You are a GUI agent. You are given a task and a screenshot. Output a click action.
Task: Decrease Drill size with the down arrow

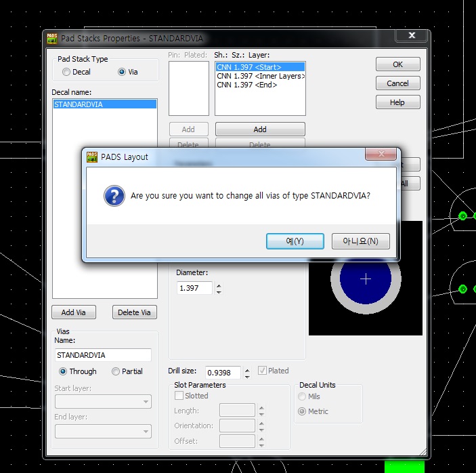247,376
